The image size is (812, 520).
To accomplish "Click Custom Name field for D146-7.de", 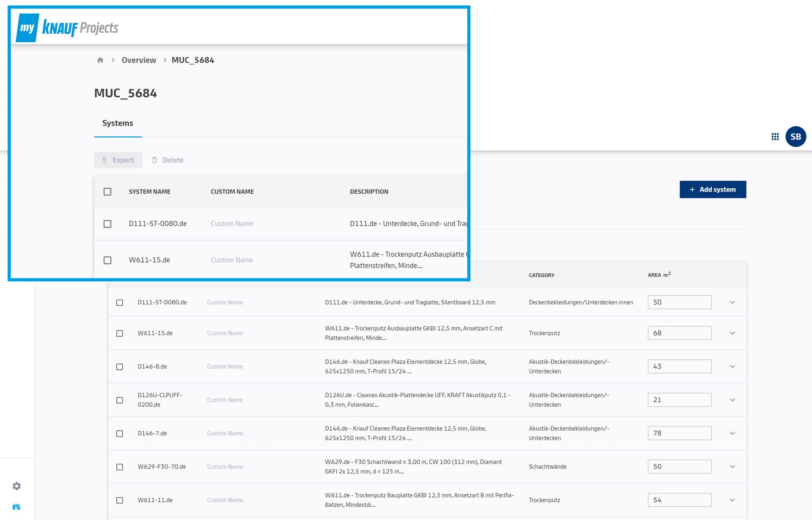I will point(225,433).
